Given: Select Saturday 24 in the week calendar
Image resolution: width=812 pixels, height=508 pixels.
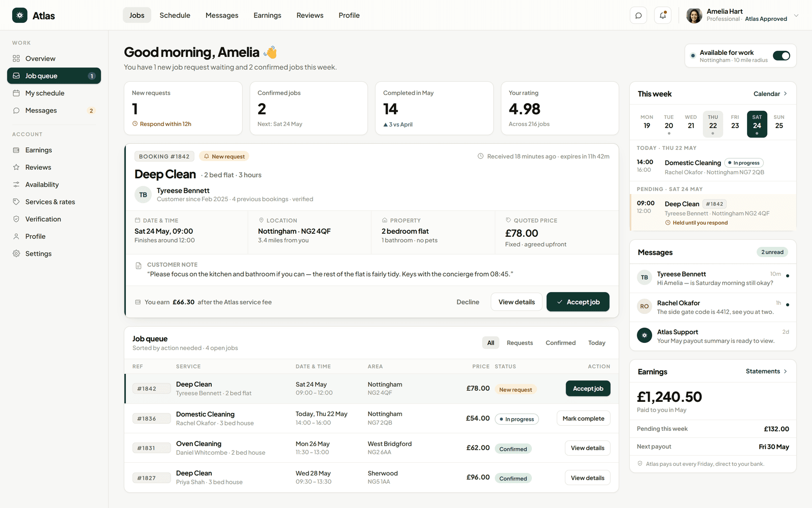Looking at the screenshot, I should (757, 124).
